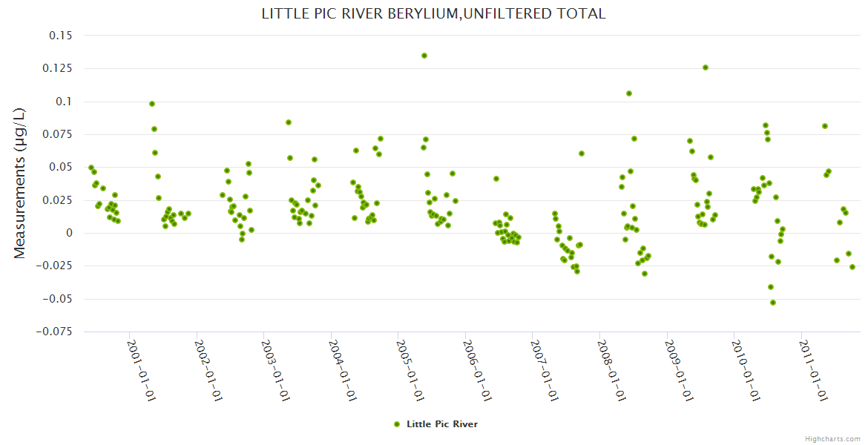Viewport: 868px width, 445px height.
Task: Toggle the Little Pic River legend label
Action: (x=441, y=424)
